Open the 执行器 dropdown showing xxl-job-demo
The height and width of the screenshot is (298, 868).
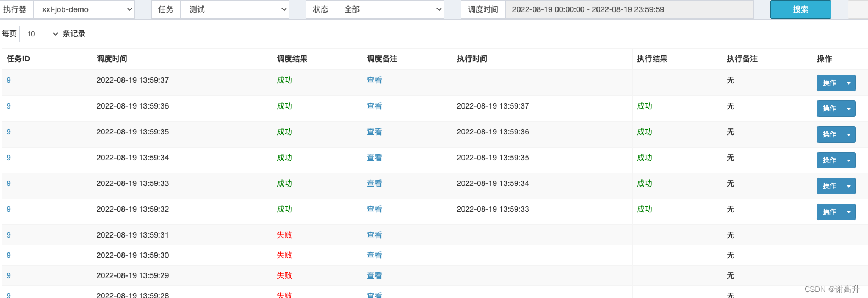click(84, 9)
